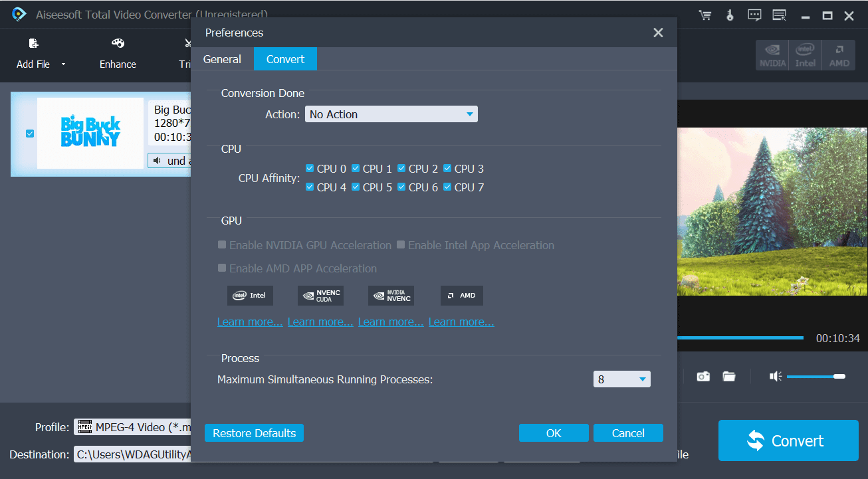Toggle CPU 2 affinity checkbox
This screenshot has width=868, height=479.
tap(401, 168)
